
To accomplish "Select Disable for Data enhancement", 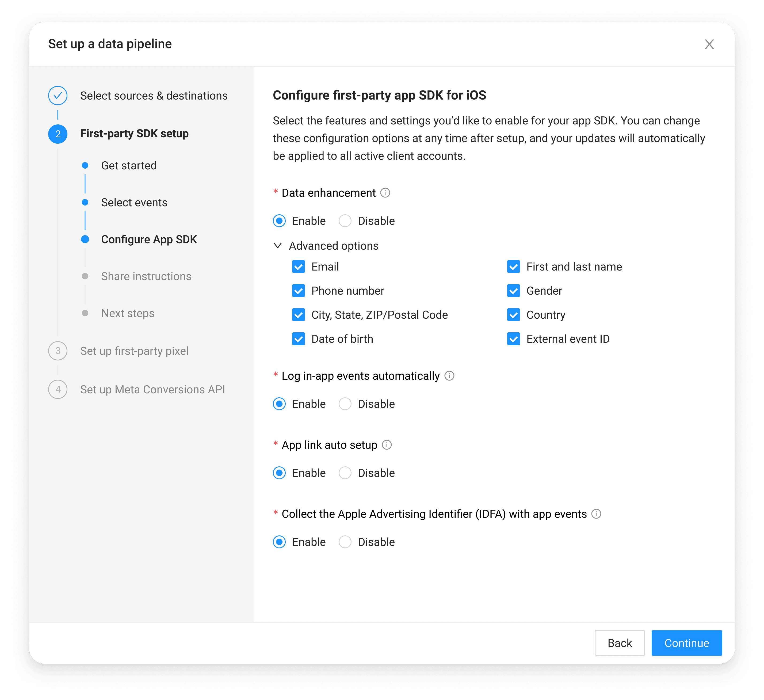I will (345, 221).
